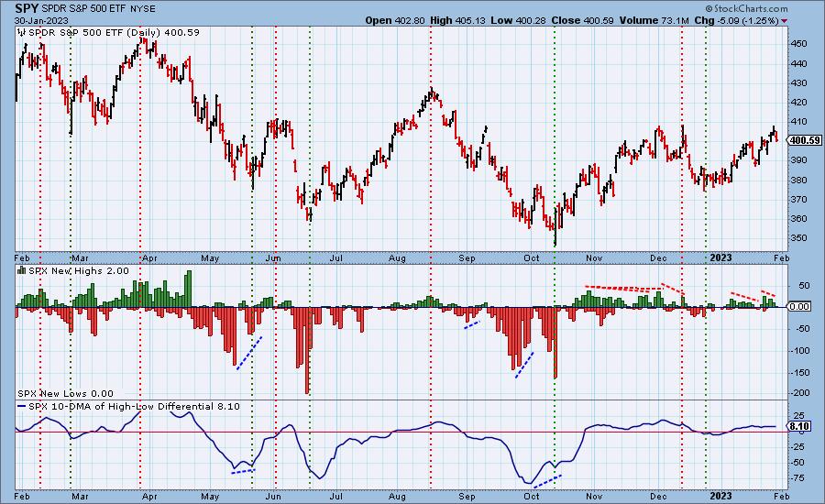Click the -150 label on New Lows axis
Screen dimensions: 825x504
799,372
